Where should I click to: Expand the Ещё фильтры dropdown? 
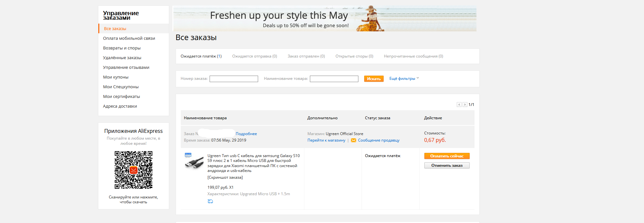pos(404,79)
